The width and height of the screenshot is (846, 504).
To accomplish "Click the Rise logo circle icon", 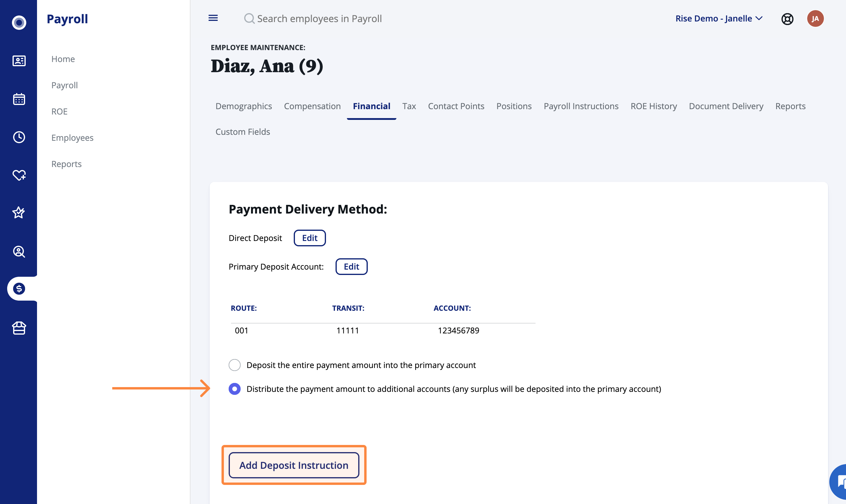I will (x=19, y=22).
